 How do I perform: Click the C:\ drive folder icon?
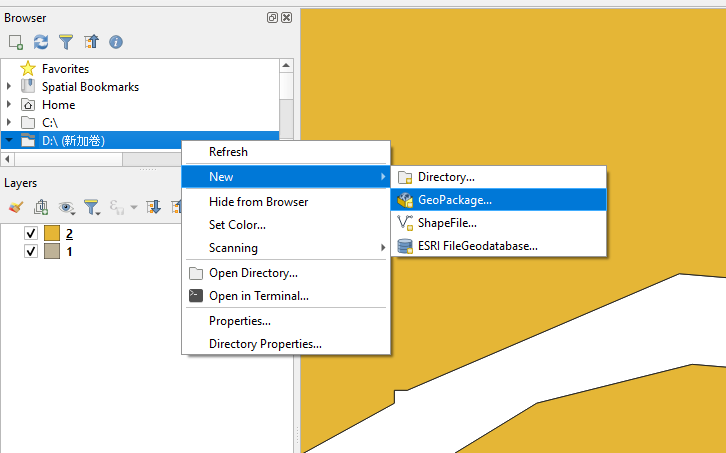tap(28, 123)
